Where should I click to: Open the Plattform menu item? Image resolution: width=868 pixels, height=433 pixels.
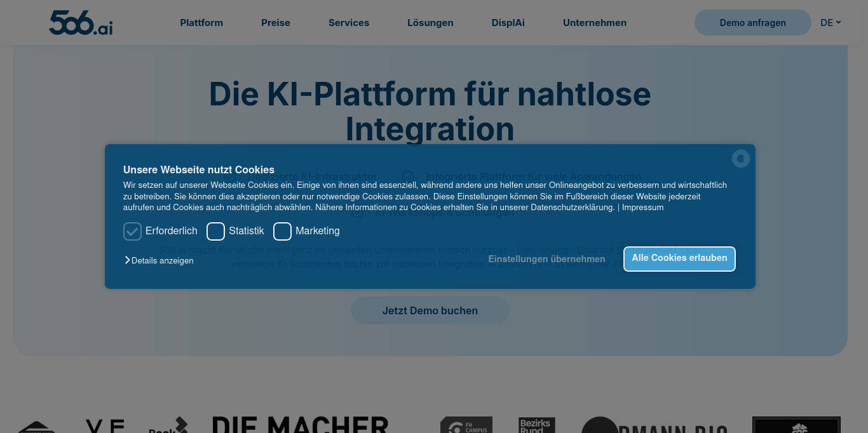click(x=201, y=23)
